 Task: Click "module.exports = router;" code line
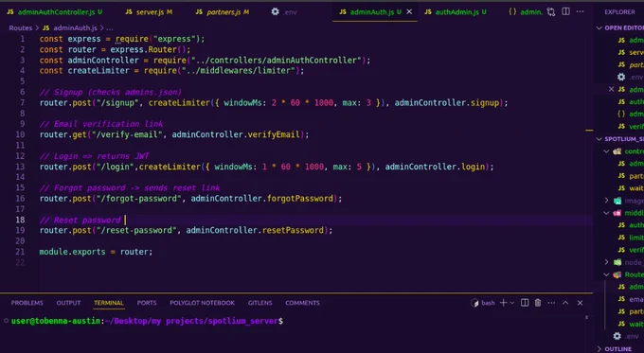96,252
